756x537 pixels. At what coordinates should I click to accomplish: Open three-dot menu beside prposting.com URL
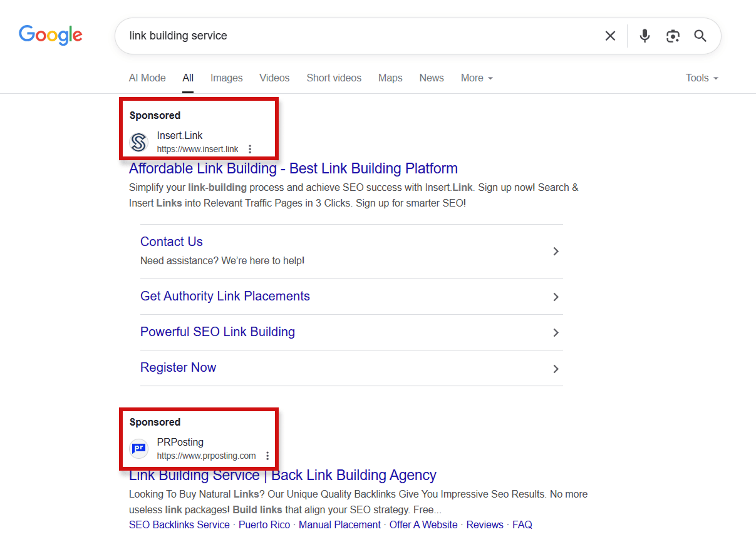click(x=267, y=456)
